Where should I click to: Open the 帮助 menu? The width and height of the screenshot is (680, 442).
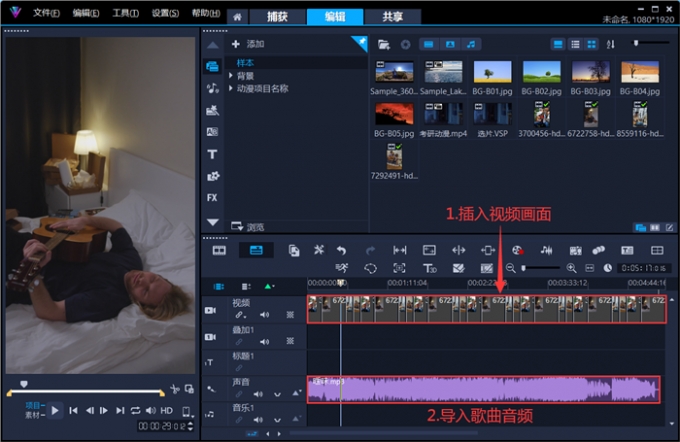206,13
